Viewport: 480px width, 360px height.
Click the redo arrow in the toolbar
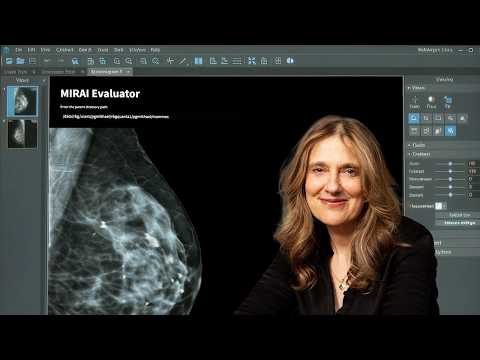coord(61,61)
